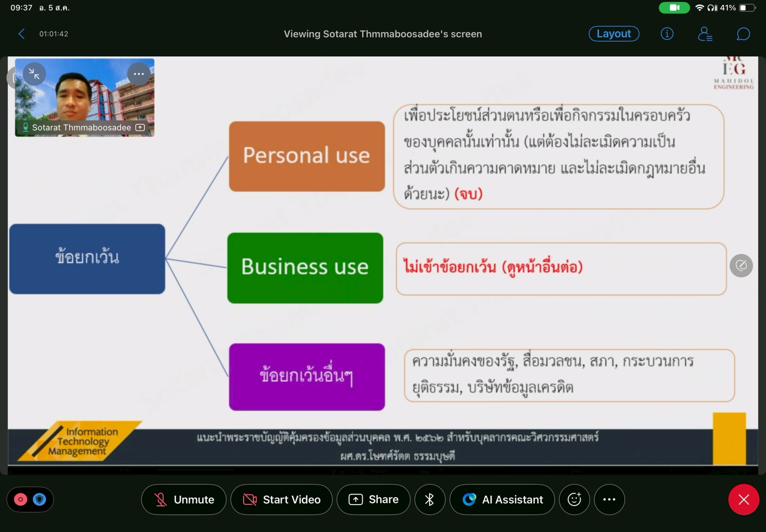This screenshot has height=532, width=766.
Task: Open more options ellipsis in bottom toolbar
Action: tap(609, 499)
